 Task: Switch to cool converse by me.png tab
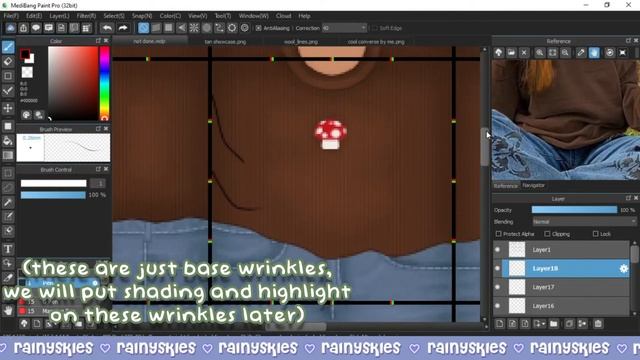point(376,42)
